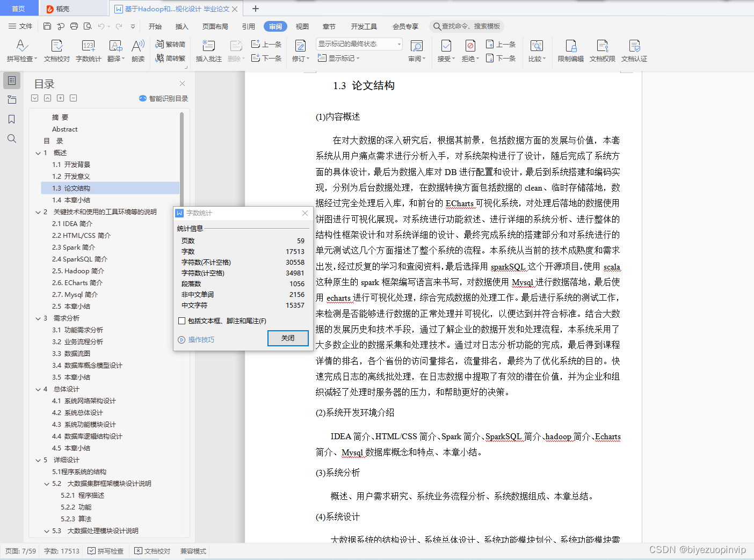
Task: Switch to the 视图 ribbon tab
Action: 302,26
